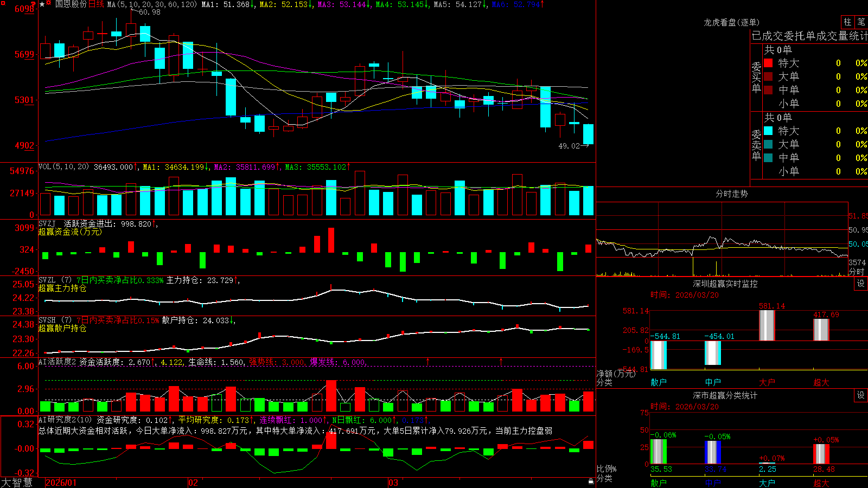This screenshot has width=868, height=488.
Task: Open 设 settings for 深市超赢分类统计
Action: tap(861, 395)
